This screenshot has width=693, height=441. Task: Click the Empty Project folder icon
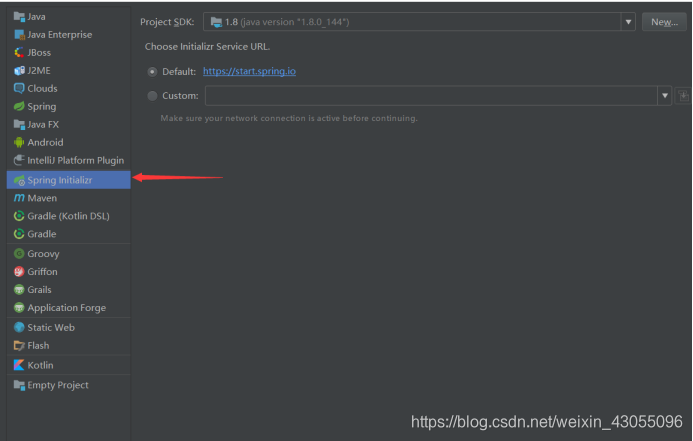tap(19, 385)
